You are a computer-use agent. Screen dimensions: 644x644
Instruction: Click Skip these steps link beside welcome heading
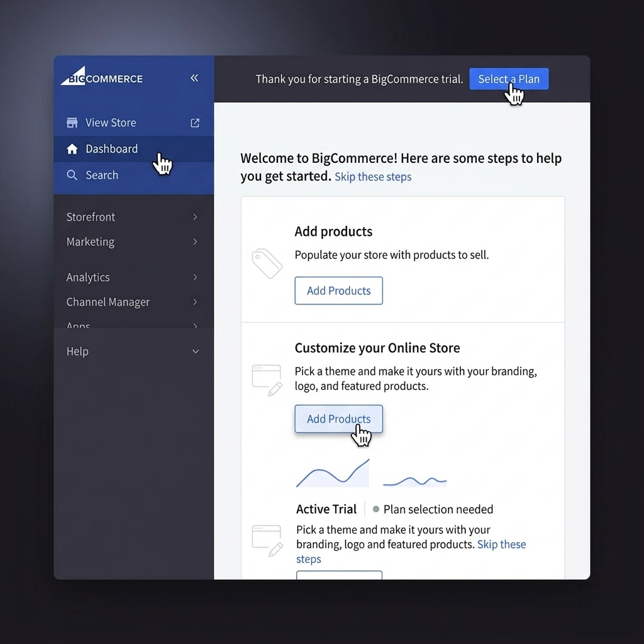click(373, 177)
